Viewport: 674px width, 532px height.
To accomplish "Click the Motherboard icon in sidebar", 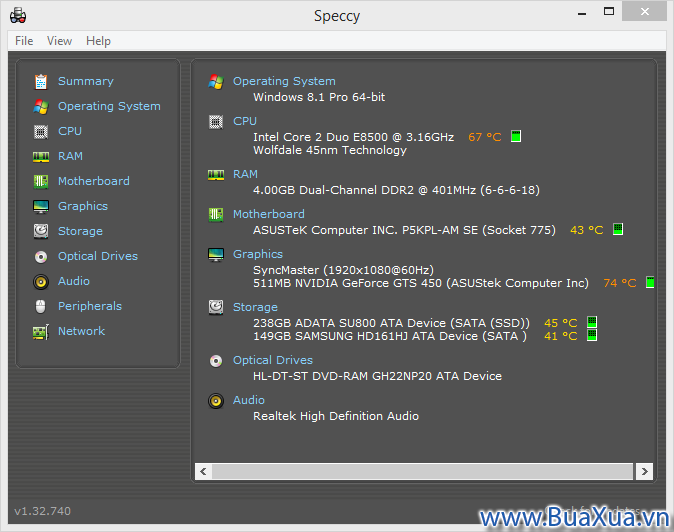I will [x=41, y=181].
